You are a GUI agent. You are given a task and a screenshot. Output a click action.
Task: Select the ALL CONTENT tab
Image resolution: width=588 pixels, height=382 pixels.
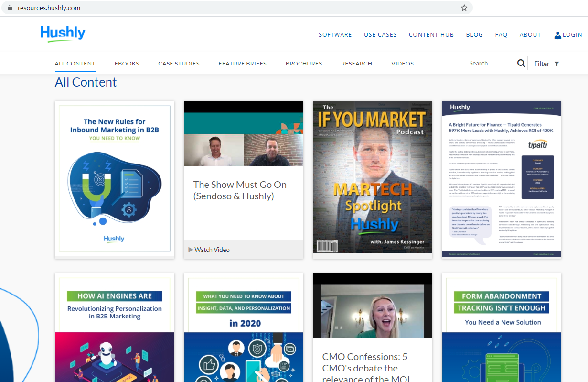click(75, 64)
